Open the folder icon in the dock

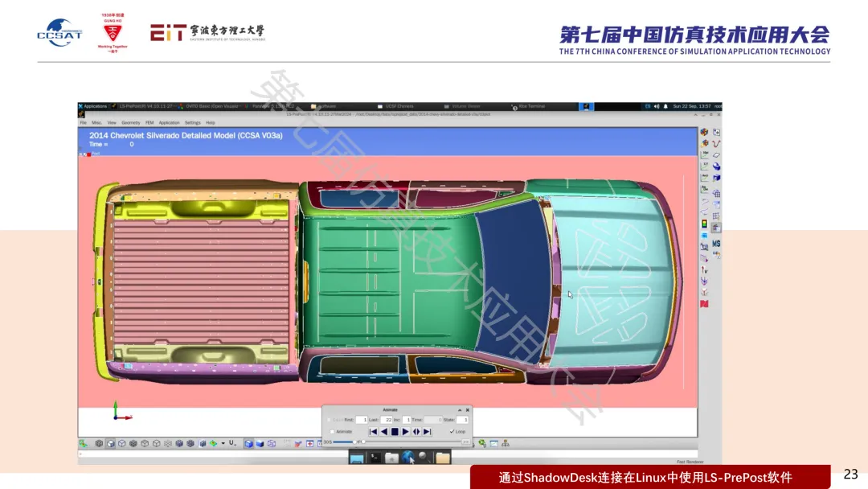coord(442,458)
